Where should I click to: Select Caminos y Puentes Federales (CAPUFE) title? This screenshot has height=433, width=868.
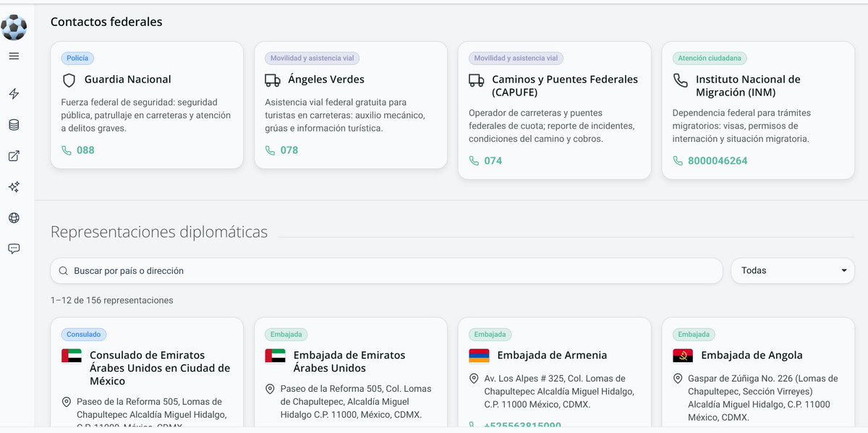565,86
